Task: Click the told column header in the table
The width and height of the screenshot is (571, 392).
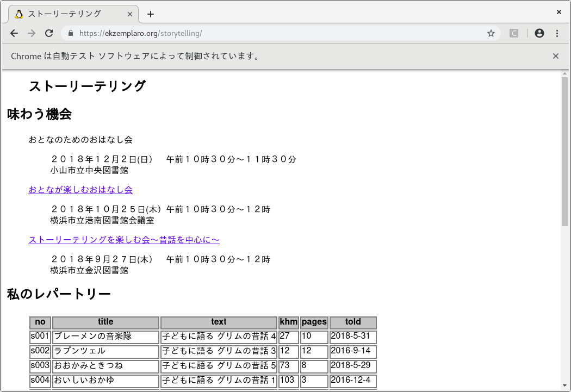Action: point(352,322)
